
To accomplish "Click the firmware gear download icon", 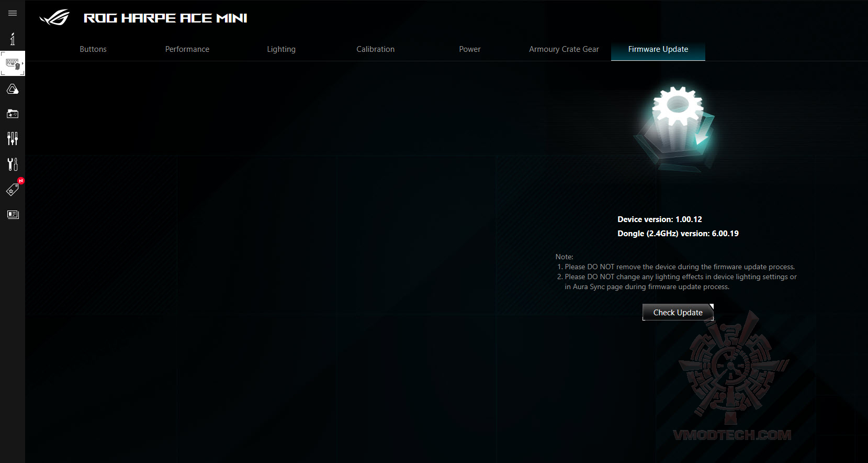I will 674,128.
